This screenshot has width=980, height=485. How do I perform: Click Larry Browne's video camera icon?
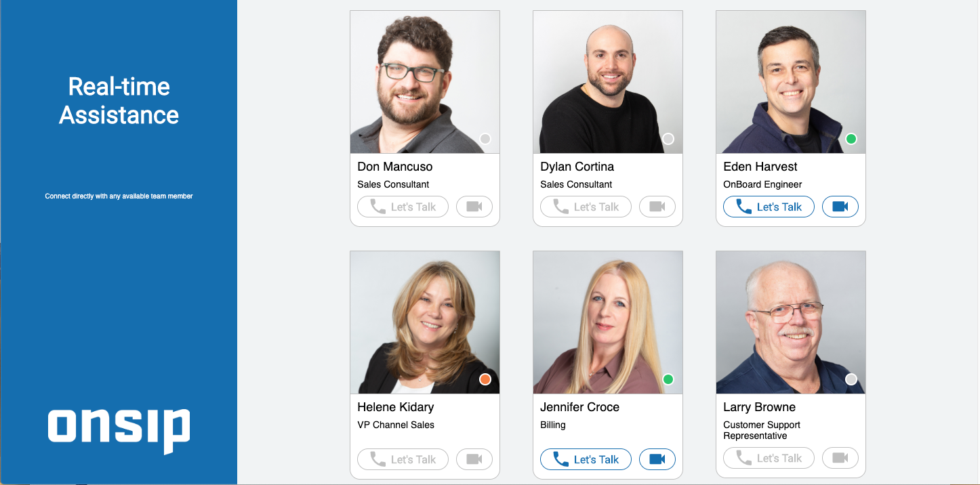coord(840,458)
